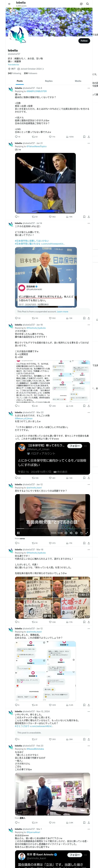Open the search icon in header
This screenshot has width=98, height=868.
tap(87, 4)
